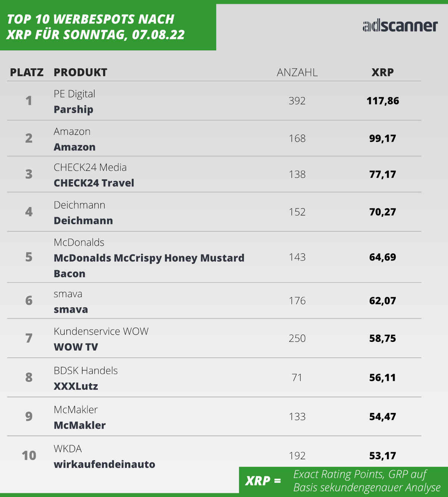
Task: Click the ANZAHL column header
Action: click(x=297, y=72)
